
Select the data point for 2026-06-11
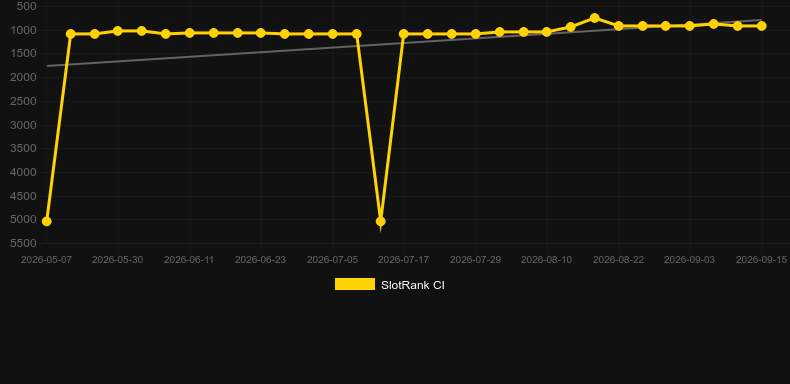pyautogui.click(x=189, y=33)
